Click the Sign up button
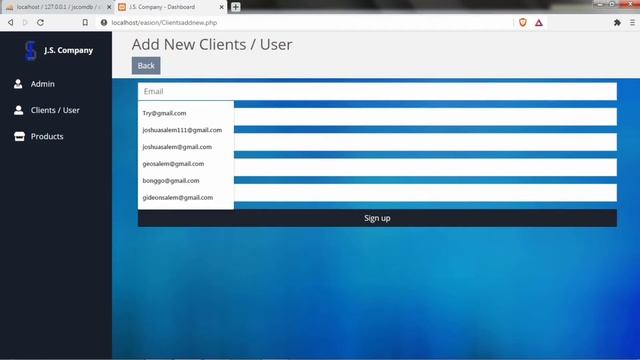The width and height of the screenshot is (640, 360). coord(377,218)
